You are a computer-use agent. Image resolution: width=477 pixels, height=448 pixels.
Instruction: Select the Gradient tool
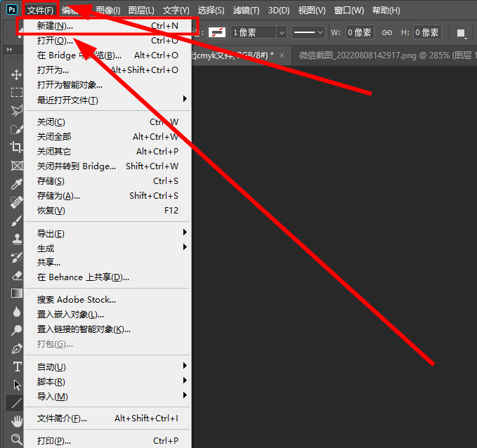point(16,294)
